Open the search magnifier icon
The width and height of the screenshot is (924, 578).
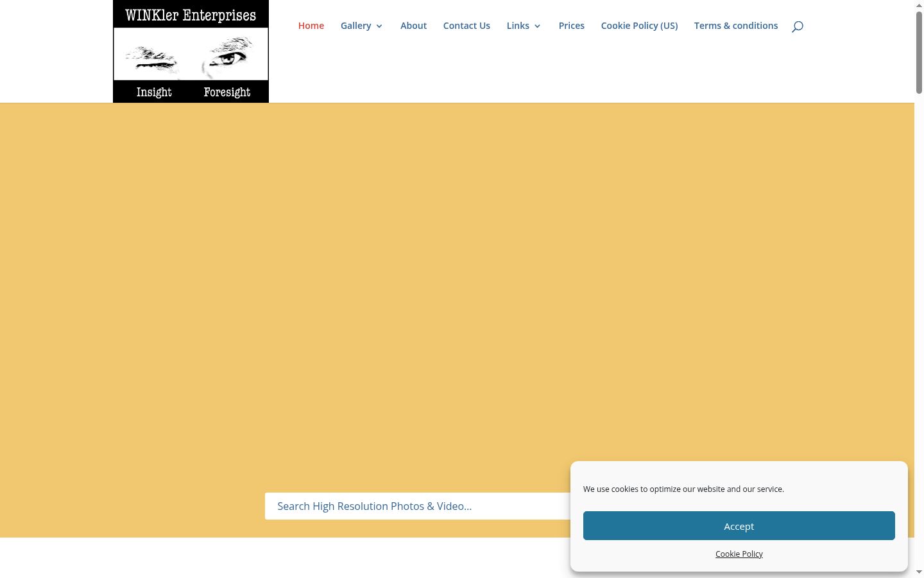tap(798, 26)
